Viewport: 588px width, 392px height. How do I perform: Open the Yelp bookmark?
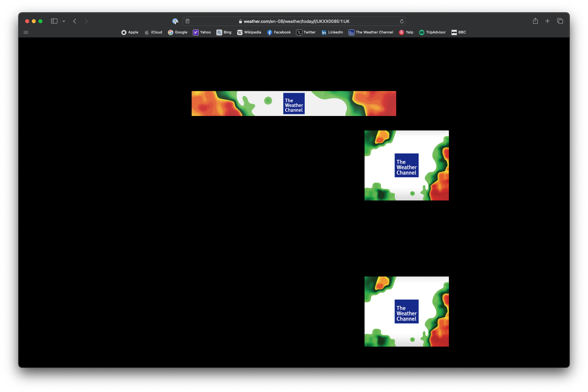[x=406, y=32]
